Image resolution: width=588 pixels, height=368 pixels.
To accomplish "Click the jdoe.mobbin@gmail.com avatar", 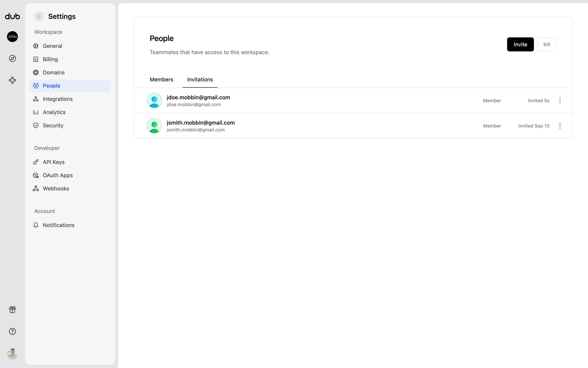I will coord(154,101).
